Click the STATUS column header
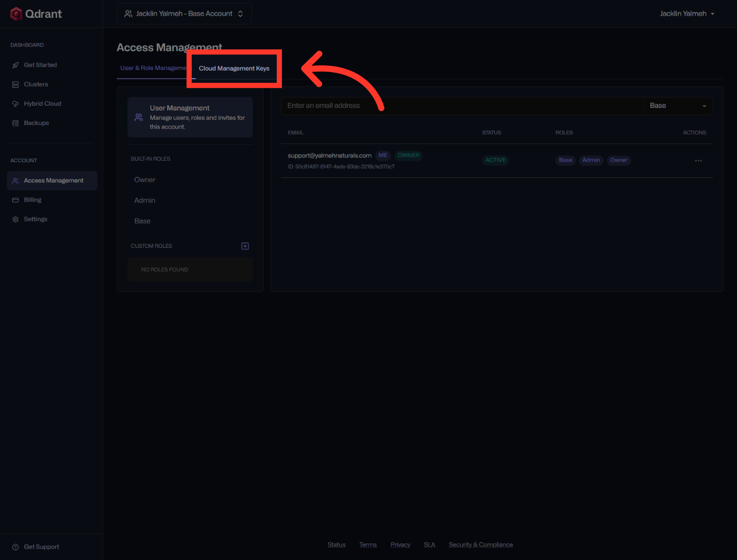The image size is (737, 560). (x=491, y=133)
